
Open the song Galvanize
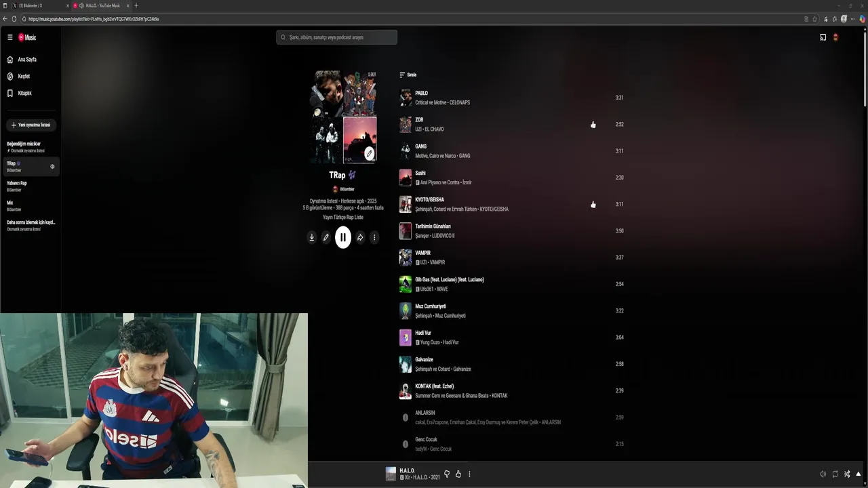424,360
